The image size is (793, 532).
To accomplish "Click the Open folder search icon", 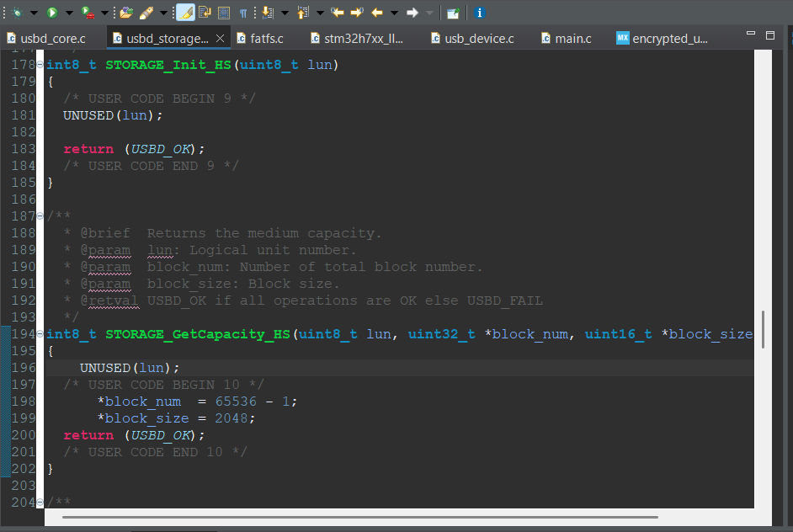I will (126, 13).
